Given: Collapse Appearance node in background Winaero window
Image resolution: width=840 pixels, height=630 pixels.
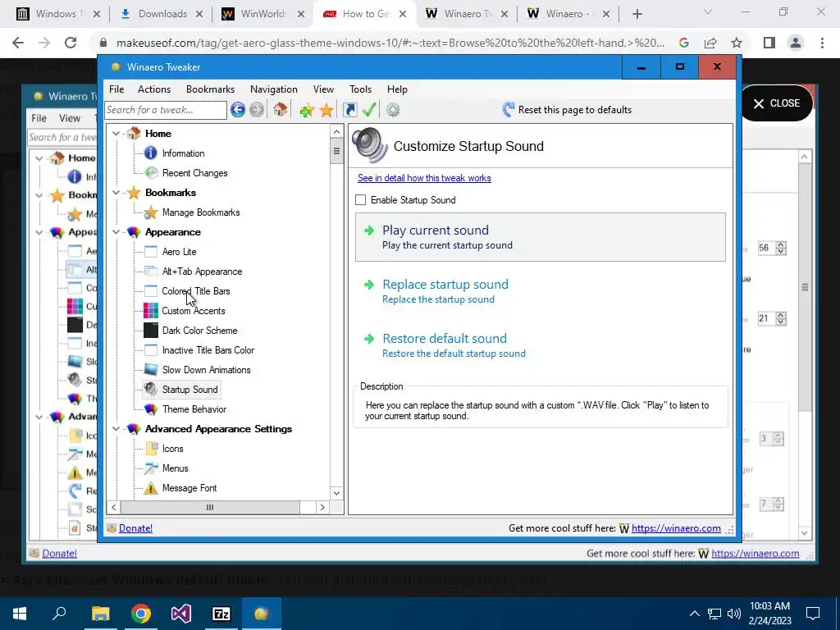Looking at the screenshot, I should point(39,232).
